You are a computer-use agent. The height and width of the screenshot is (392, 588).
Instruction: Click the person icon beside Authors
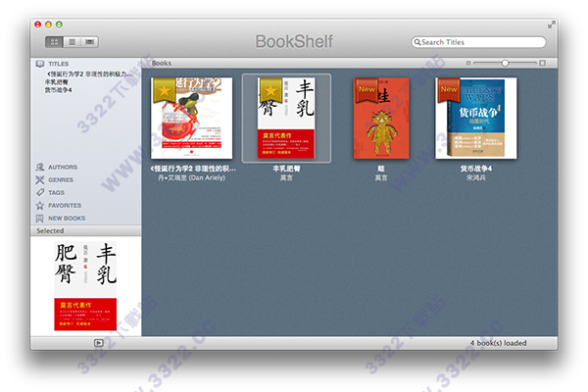coord(40,167)
